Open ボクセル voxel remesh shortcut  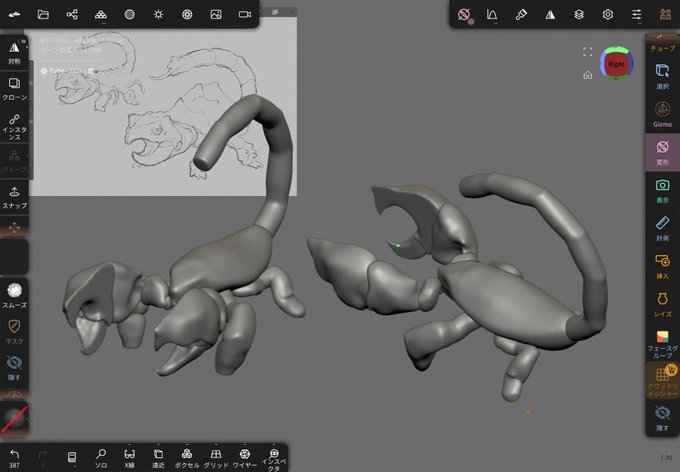click(x=187, y=458)
